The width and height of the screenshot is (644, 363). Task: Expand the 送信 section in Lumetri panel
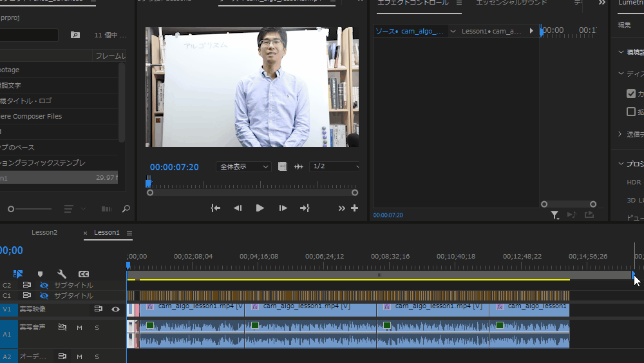[x=621, y=134]
